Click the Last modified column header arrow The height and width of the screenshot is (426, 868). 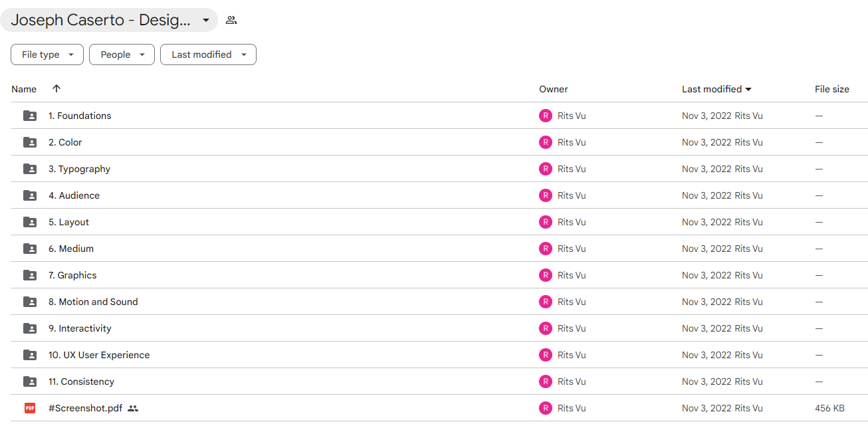pos(748,89)
